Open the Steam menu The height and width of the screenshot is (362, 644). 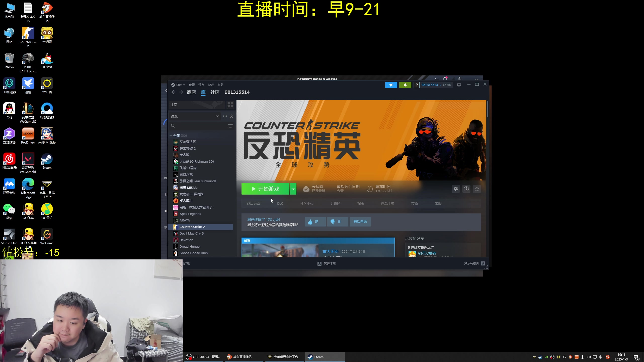[x=178, y=85]
